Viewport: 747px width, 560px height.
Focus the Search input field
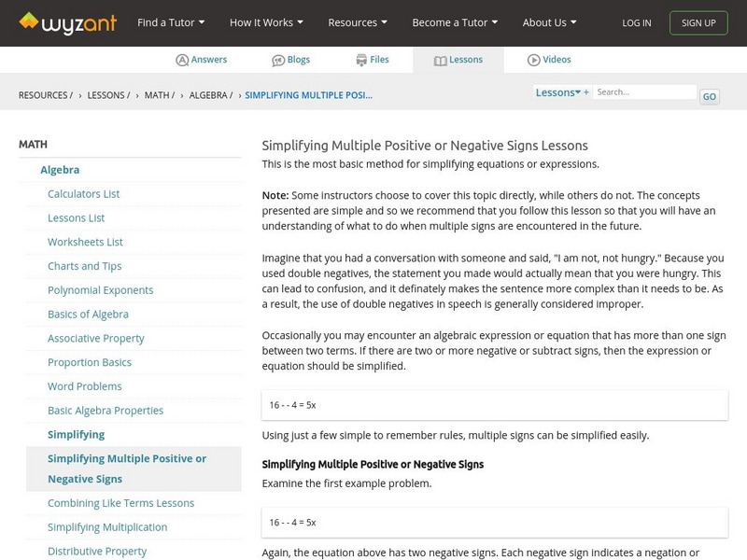(644, 92)
